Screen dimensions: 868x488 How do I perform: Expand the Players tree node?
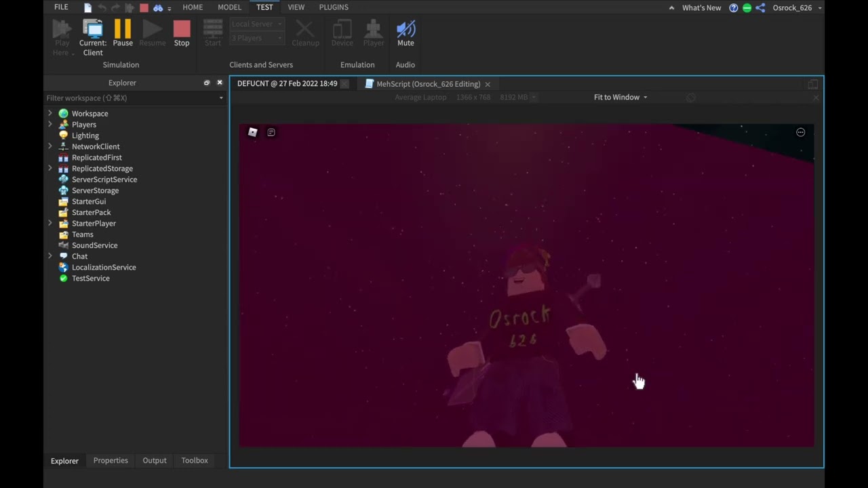tap(50, 124)
